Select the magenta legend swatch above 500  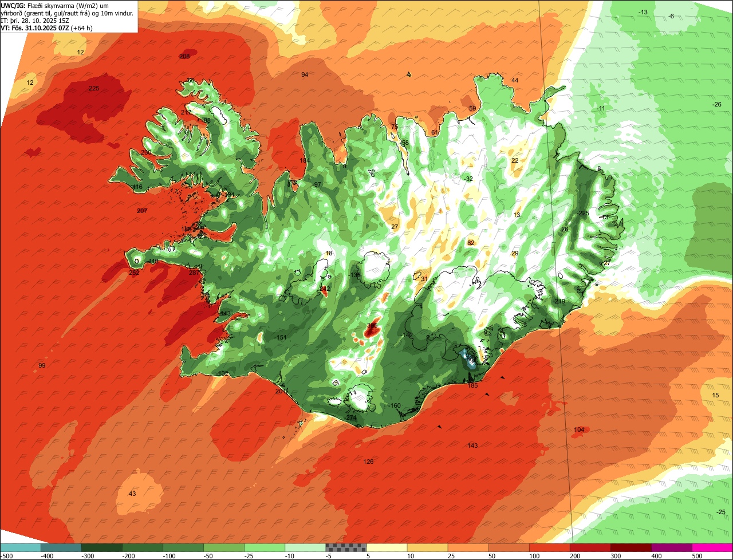[x=712, y=548]
